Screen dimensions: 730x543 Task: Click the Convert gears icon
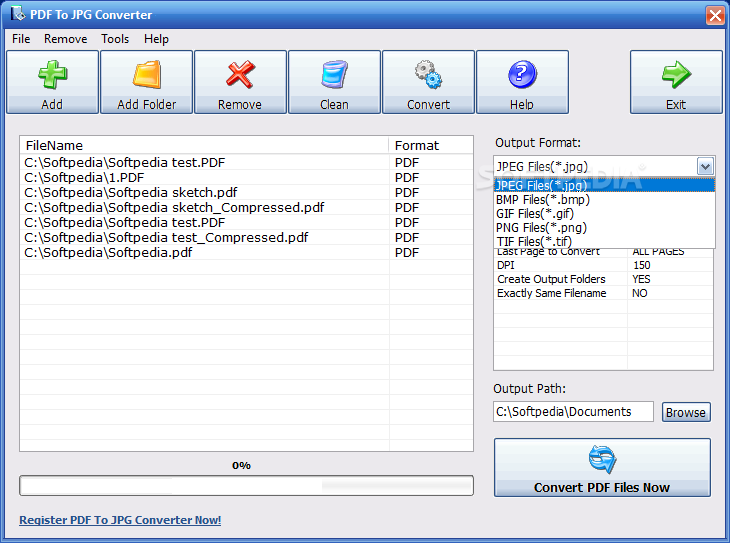(x=428, y=75)
